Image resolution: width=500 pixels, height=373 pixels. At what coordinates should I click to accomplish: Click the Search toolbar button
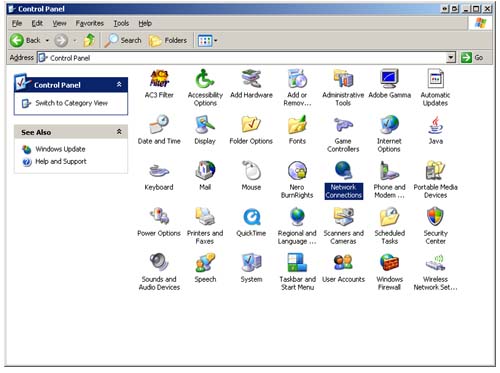pyautogui.click(x=123, y=40)
